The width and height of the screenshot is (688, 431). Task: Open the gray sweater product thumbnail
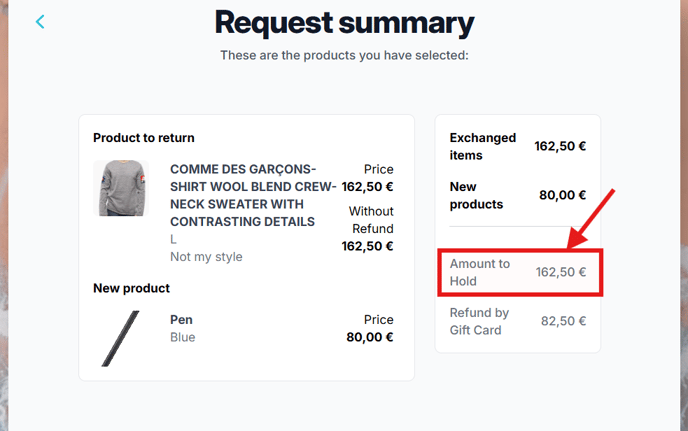coord(121,188)
